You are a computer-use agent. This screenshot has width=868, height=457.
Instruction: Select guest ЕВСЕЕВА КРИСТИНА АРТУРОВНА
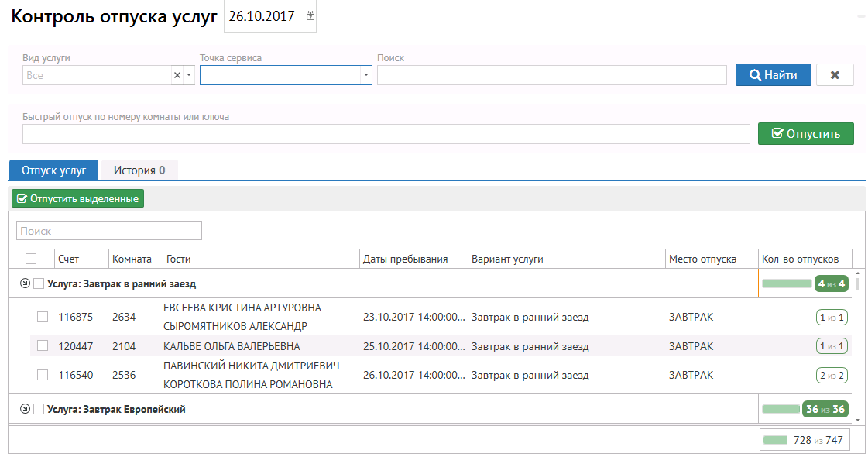(242, 308)
